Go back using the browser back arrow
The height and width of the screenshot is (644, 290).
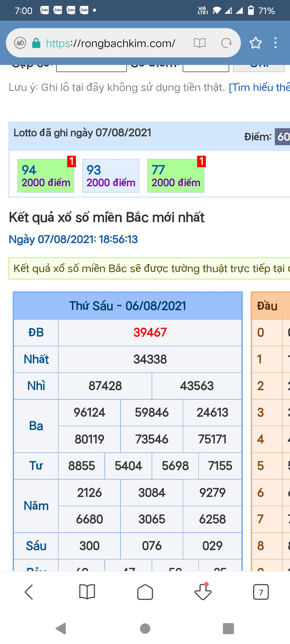click(x=29, y=592)
